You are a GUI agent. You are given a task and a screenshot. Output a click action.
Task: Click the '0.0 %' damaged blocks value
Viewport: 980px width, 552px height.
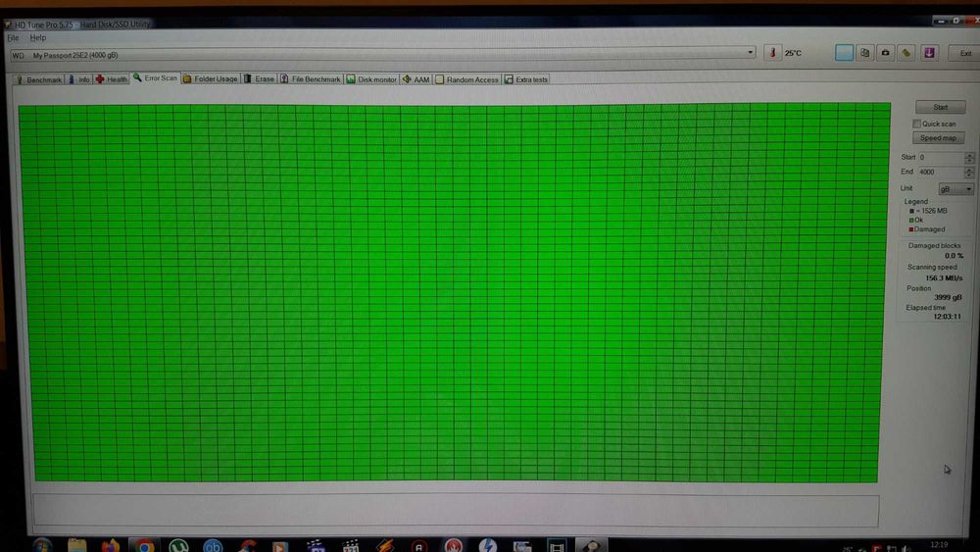[954, 256]
